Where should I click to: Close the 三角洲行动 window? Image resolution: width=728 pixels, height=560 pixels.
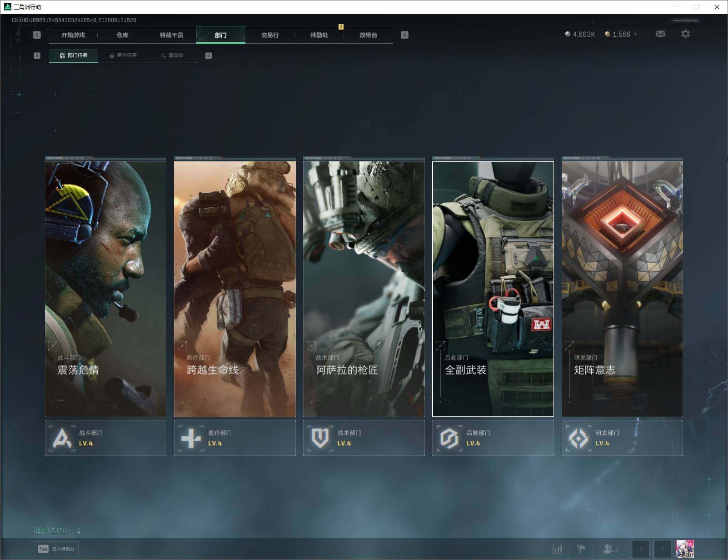click(x=717, y=7)
